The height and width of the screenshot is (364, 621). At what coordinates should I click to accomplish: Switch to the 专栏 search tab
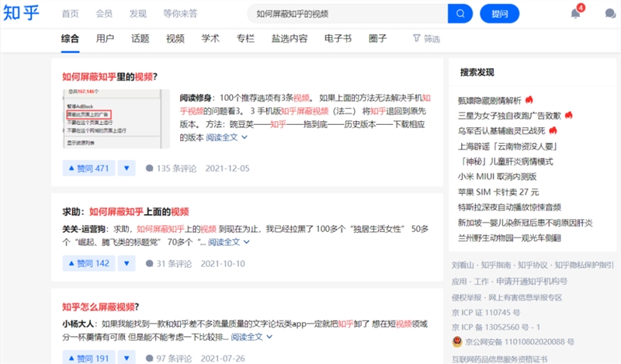[245, 39]
